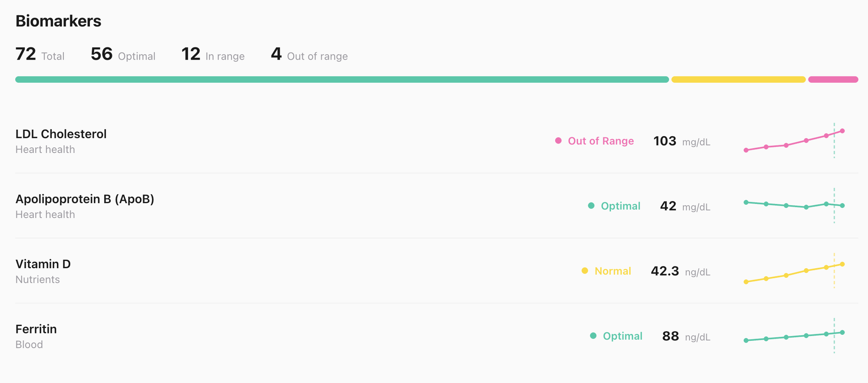The width and height of the screenshot is (868, 383).
Task: Open the Ferritin biomarker details
Action: (x=36, y=329)
